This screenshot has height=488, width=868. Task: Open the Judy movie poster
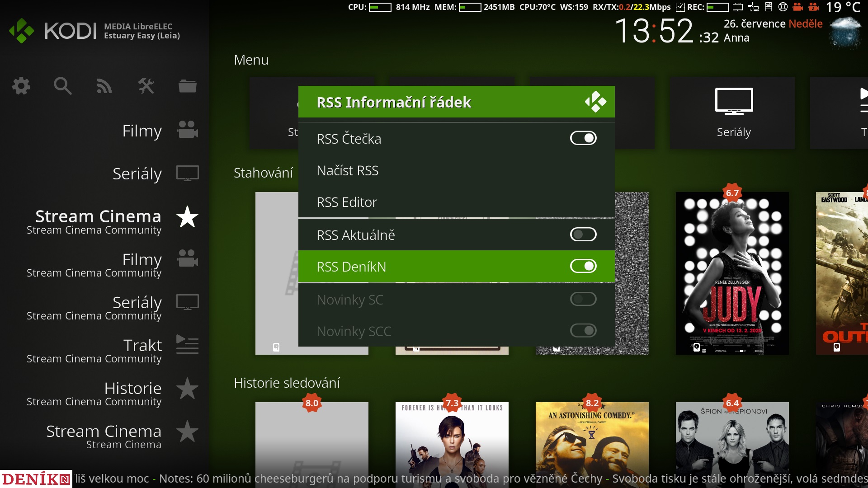732,273
